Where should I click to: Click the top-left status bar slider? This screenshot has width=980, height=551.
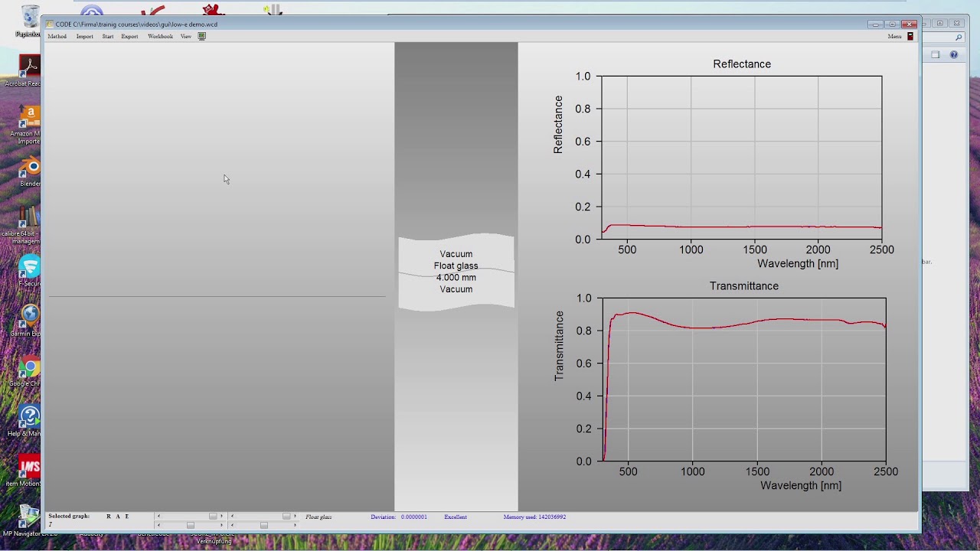pyautogui.click(x=189, y=517)
